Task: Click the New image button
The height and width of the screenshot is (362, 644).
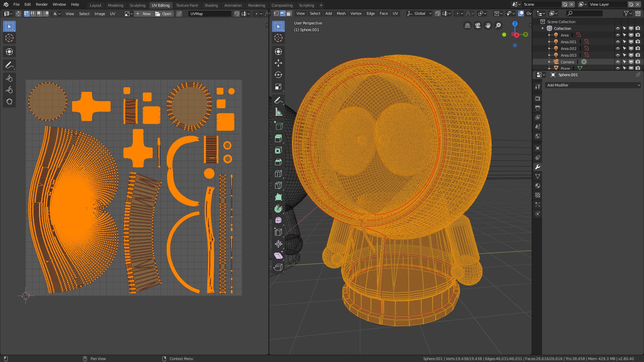Action: (x=144, y=14)
